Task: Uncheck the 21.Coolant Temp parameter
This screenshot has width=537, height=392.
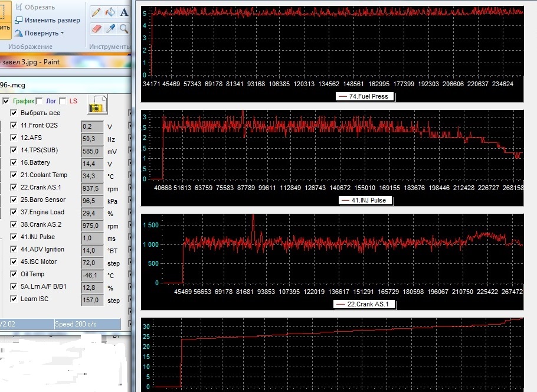Action: [x=14, y=175]
